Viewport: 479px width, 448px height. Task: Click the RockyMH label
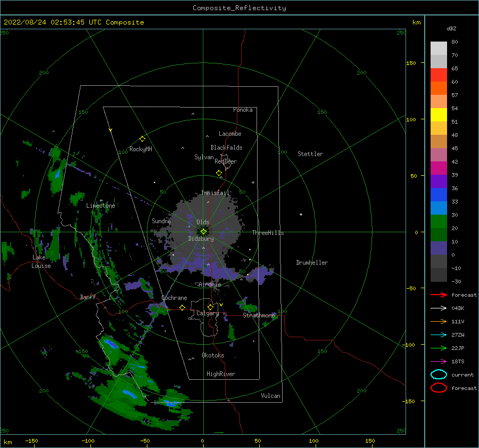[x=141, y=149]
